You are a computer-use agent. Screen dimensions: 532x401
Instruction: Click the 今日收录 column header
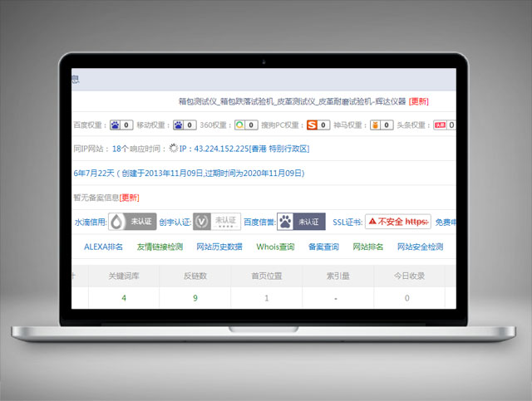click(409, 276)
